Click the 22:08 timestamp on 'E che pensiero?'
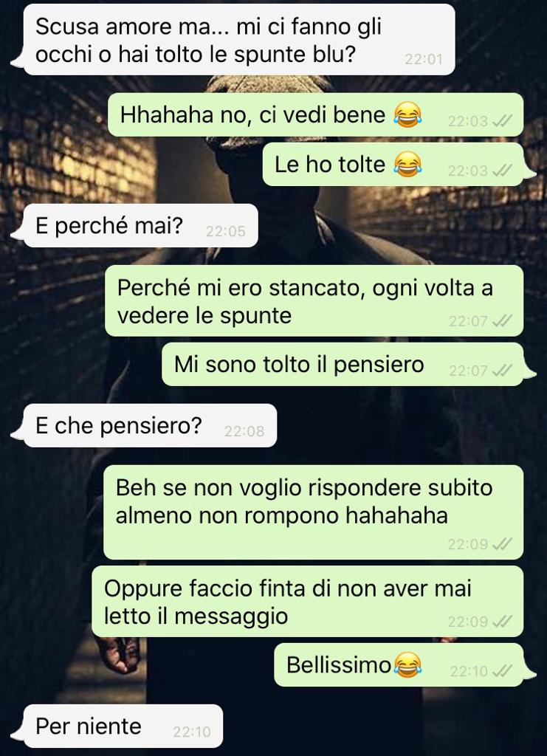Image resolution: width=547 pixels, height=756 pixels. tap(244, 431)
